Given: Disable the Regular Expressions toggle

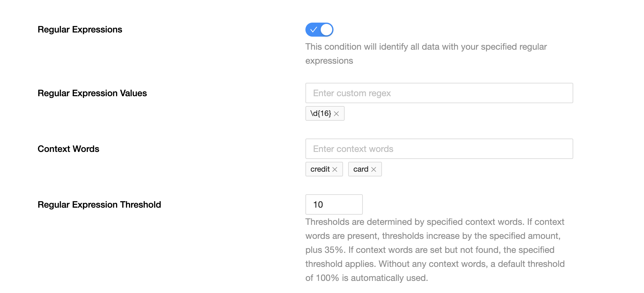Looking at the screenshot, I should pos(319,30).
